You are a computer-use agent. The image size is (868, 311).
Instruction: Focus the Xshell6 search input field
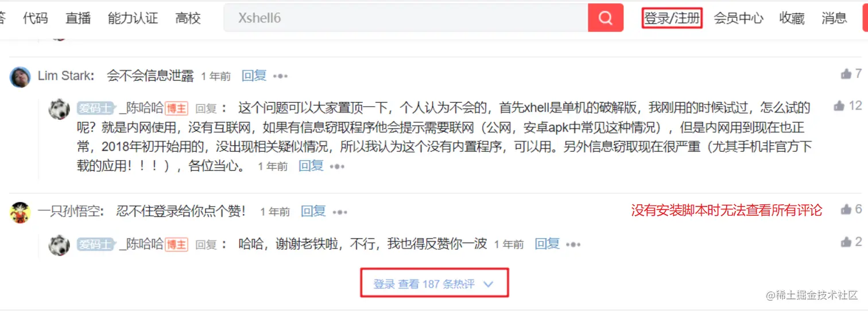406,18
